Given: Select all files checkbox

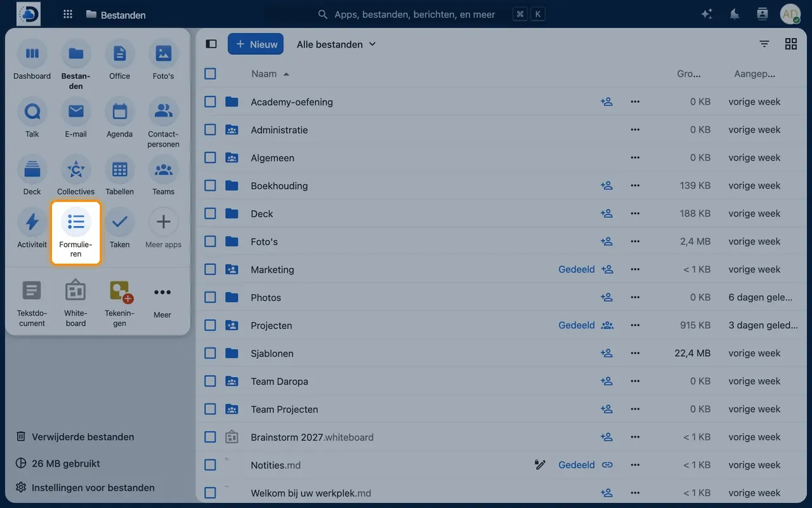Looking at the screenshot, I should click(x=210, y=74).
